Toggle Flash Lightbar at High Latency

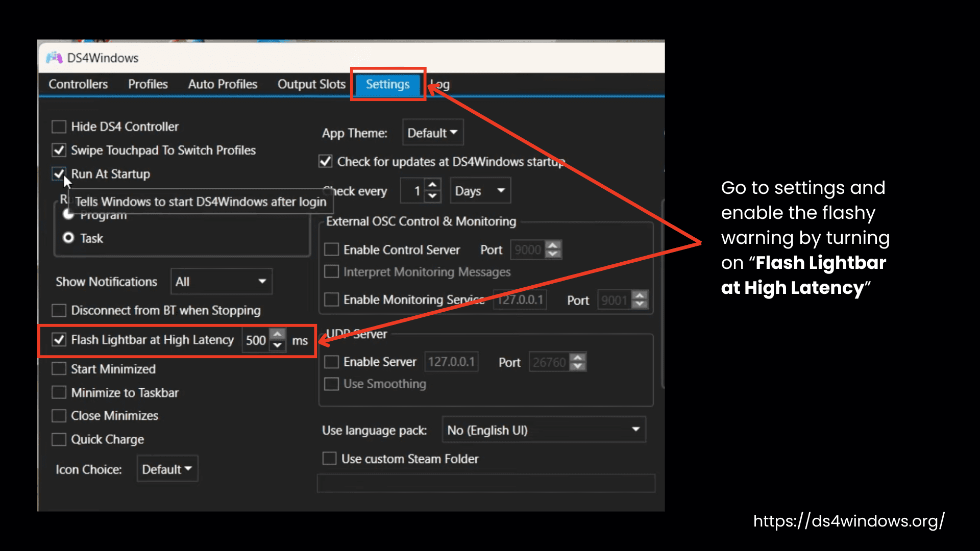point(59,340)
